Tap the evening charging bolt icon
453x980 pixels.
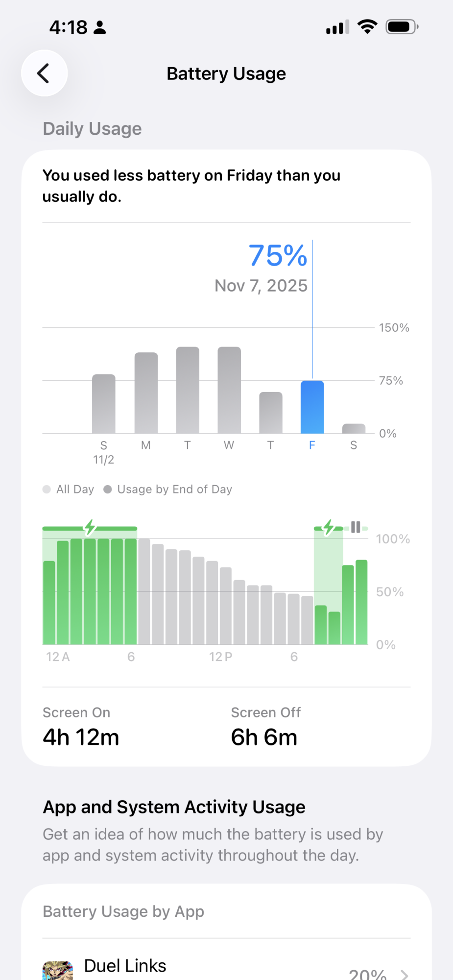point(329,528)
